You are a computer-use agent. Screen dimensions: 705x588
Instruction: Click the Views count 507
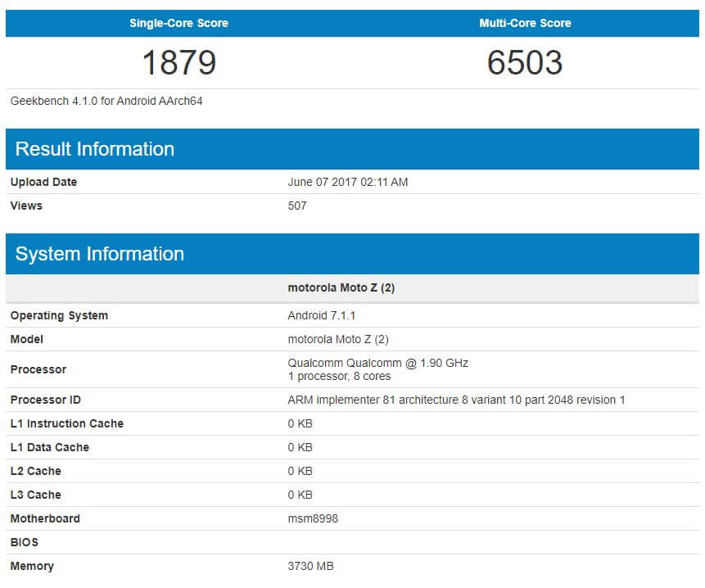pyautogui.click(x=297, y=206)
